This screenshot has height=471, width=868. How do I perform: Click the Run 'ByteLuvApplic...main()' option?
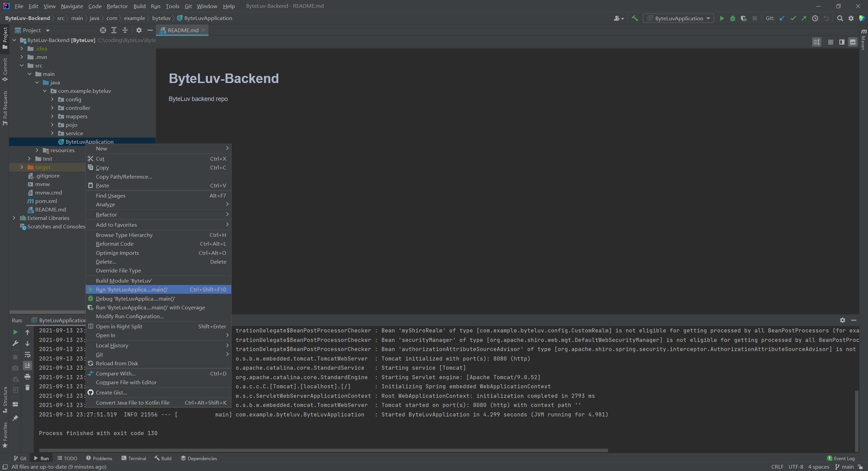tap(132, 289)
